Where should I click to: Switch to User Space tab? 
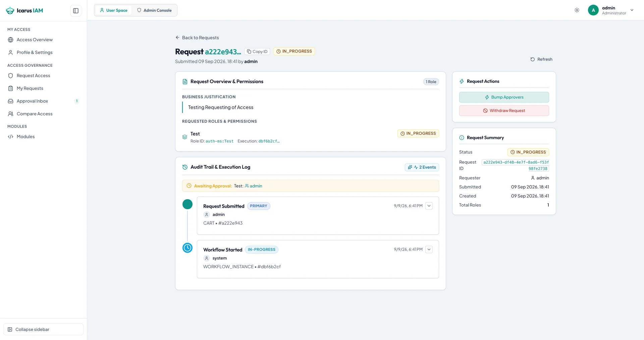(x=113, y=10)
